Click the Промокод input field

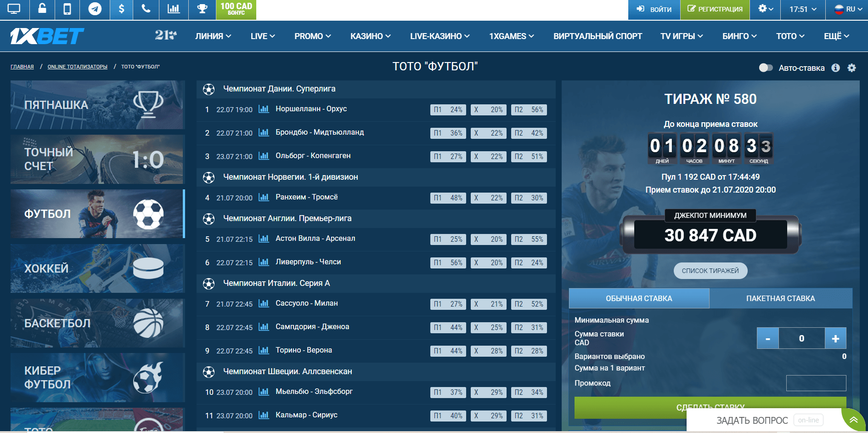(x=816, y=383)
